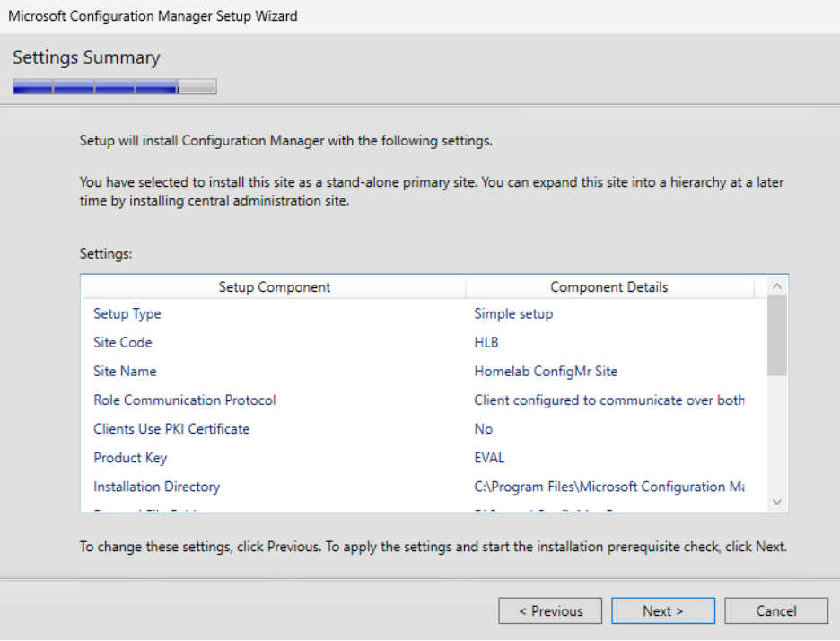Screen dimensions: 840x641
Task: Select the Product Key setting
Action: pyautogui.click(x=130, y=457)
